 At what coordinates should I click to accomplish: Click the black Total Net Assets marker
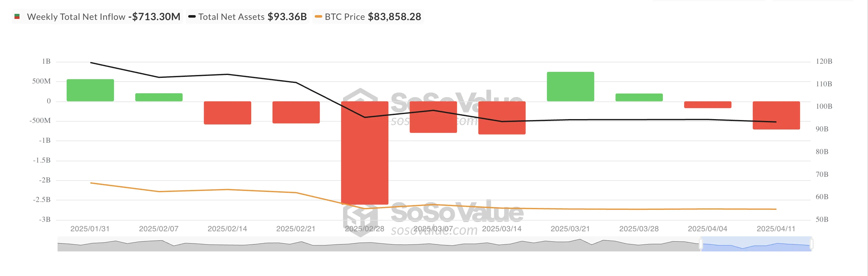click(x=192, y=16)
